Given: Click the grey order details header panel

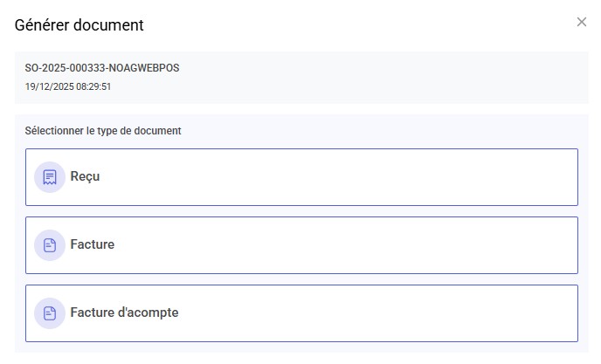Looking at the screenshot, I should (393, 78).
